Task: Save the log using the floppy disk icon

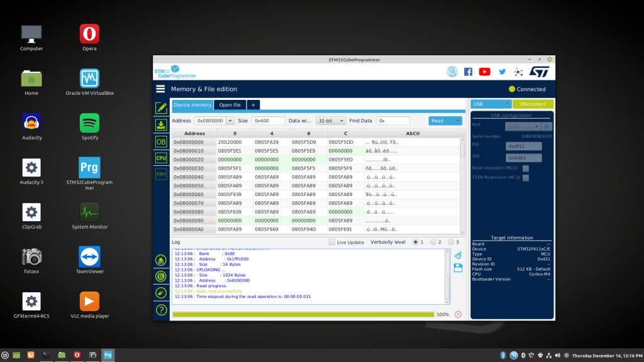Action: [x=458, y=268]
